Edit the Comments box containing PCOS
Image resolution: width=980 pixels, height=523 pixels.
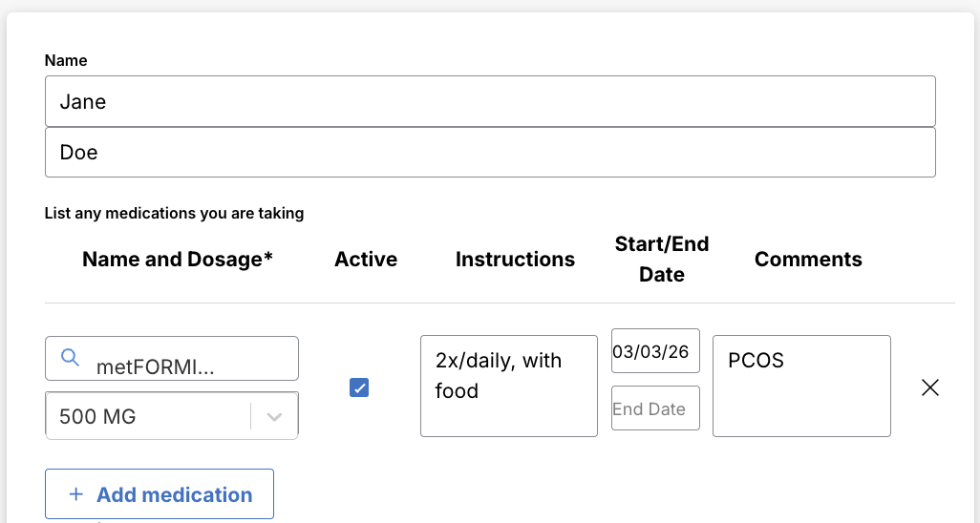point(800,386)
